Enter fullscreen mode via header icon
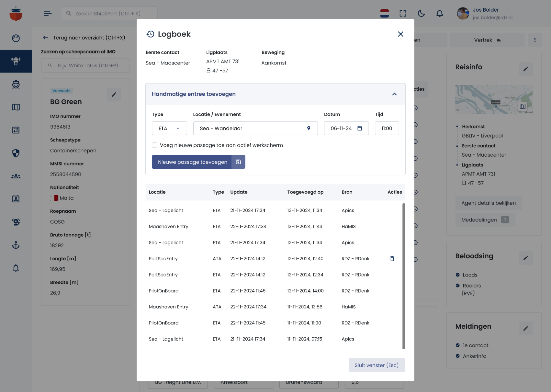551x392 pixels. pos(403,13)
